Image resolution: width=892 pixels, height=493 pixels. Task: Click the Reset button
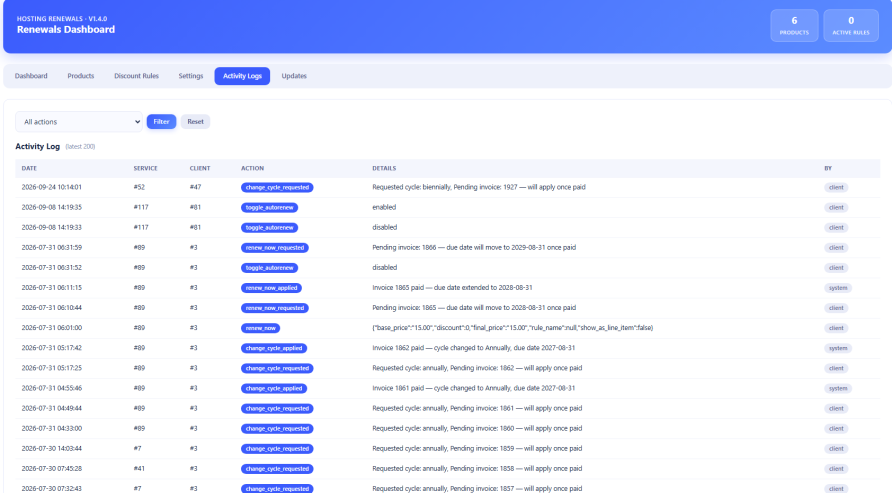point(195,122)
